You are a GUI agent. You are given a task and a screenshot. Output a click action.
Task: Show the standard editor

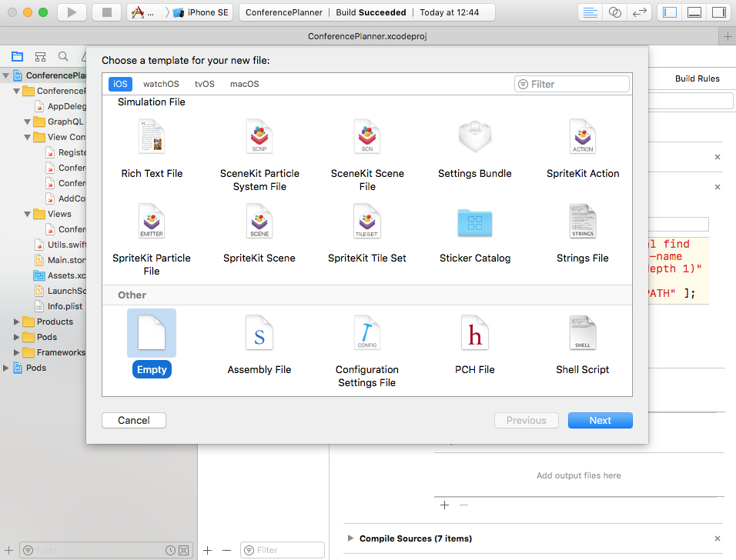(x=590, y=12)
